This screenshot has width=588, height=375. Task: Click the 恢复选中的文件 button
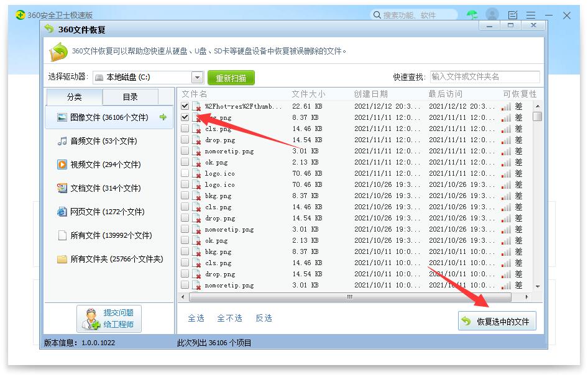pyautogui.click(x=497, y=321)
